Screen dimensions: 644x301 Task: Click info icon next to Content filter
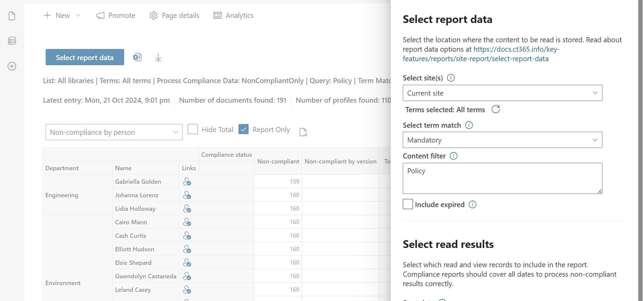pos(454,156)
